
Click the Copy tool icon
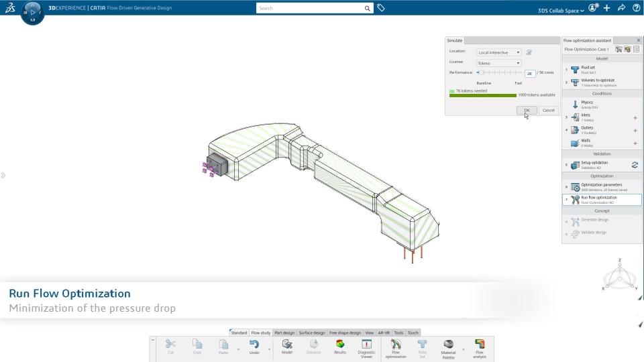click(197, 347)
